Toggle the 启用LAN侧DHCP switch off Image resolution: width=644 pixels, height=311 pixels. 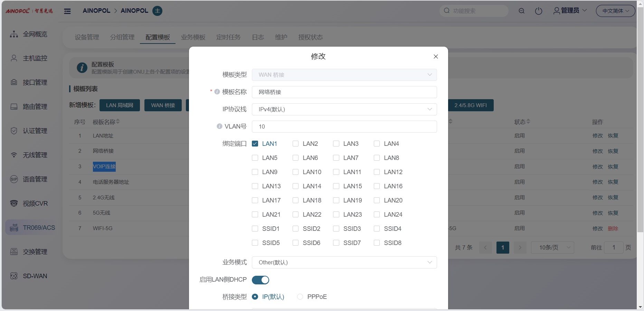point(260,280)
